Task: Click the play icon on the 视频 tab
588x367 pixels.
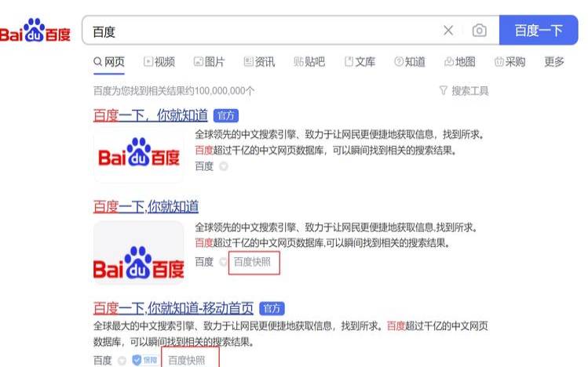Action: [x=148, y=61]
